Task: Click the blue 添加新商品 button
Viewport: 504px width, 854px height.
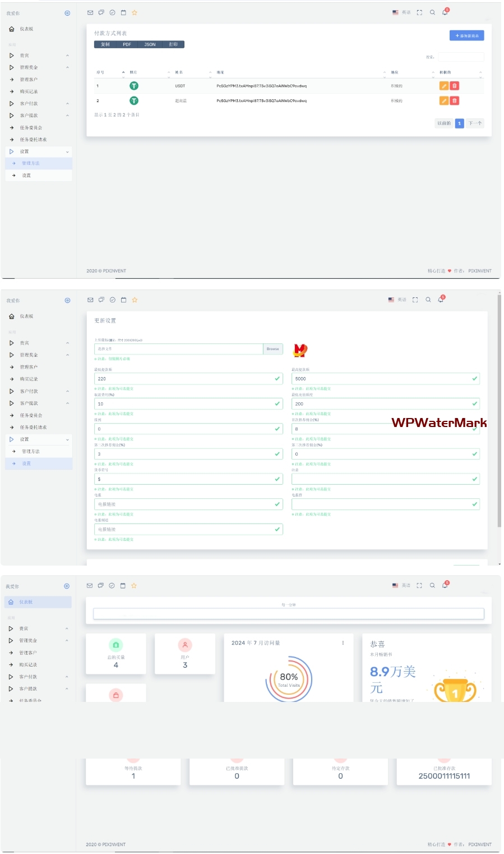Action: tap(466, 35)
